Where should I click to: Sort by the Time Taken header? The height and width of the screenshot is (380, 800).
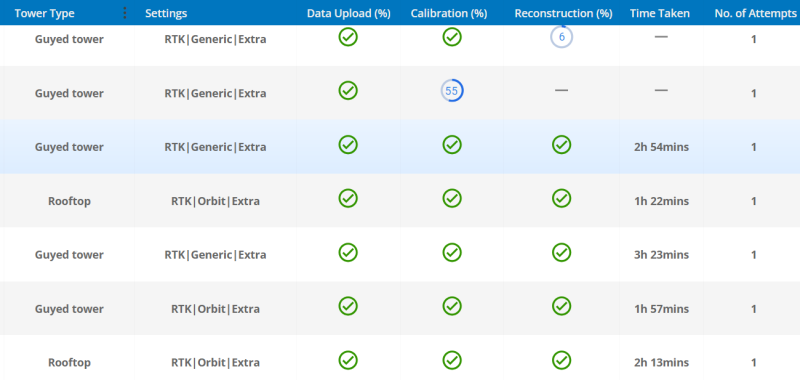tap(660, 13)
